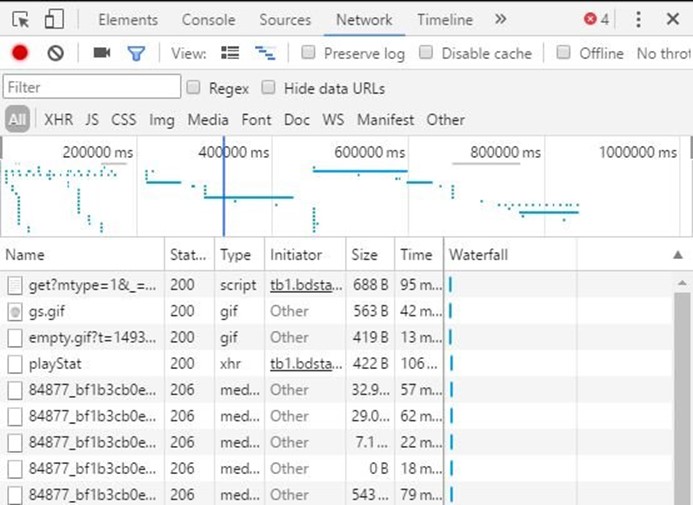The width and height of the screenshot is (693, 505).
Task: Expand the more tabs chevron
Action: (x=500, y=20)
